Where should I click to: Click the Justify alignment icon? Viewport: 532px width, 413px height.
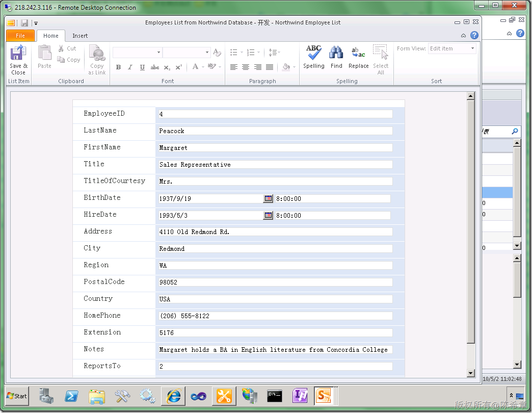270,67
